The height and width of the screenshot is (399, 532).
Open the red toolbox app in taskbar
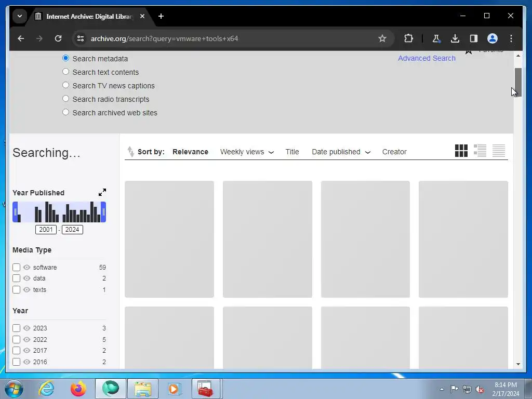[x=206, y=389]
